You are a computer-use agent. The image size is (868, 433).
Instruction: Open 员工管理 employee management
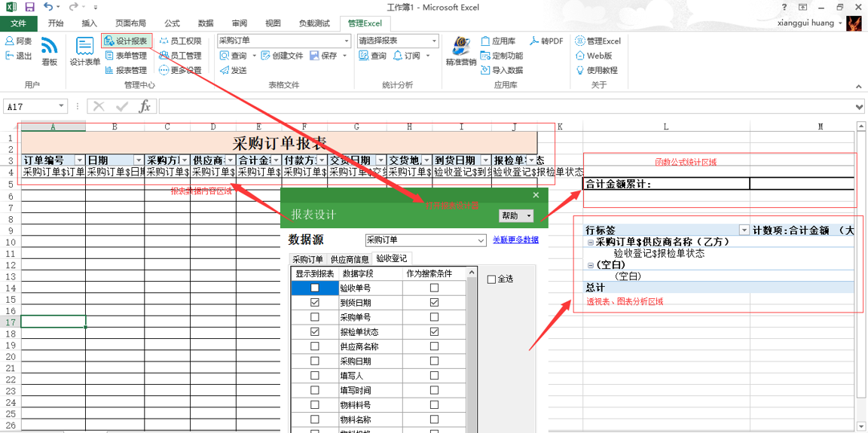pyautogui.click(x=180, y=55)
